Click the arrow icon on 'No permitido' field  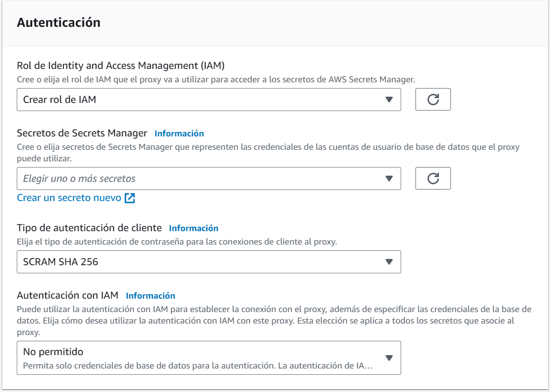click(389, 358)
